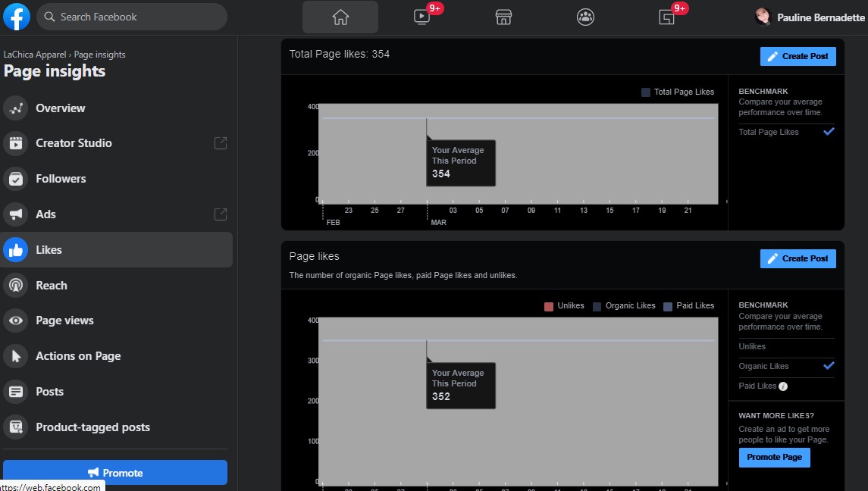
Task: Open the Groups tab icon
Action: pos(585,17)
